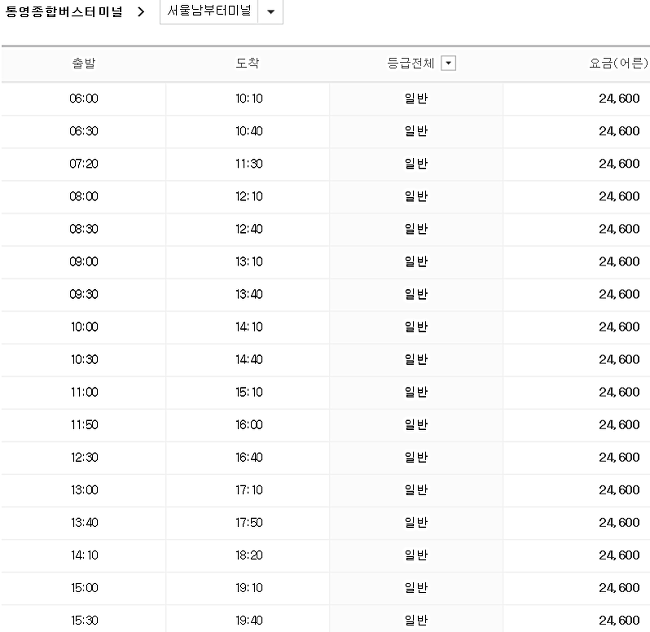Click 일반 grade in the 15:00 row
Screen dimensions: 650x632
416,588
